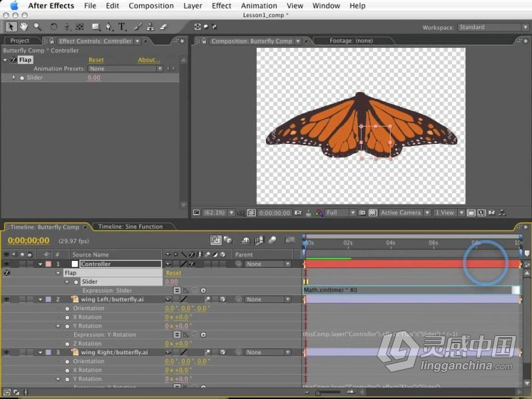Image resolution: width=532 pixels, height=399 pixels.
Task: Open the Layer menu
Action: pyautogui.click(x=192, y=6)
